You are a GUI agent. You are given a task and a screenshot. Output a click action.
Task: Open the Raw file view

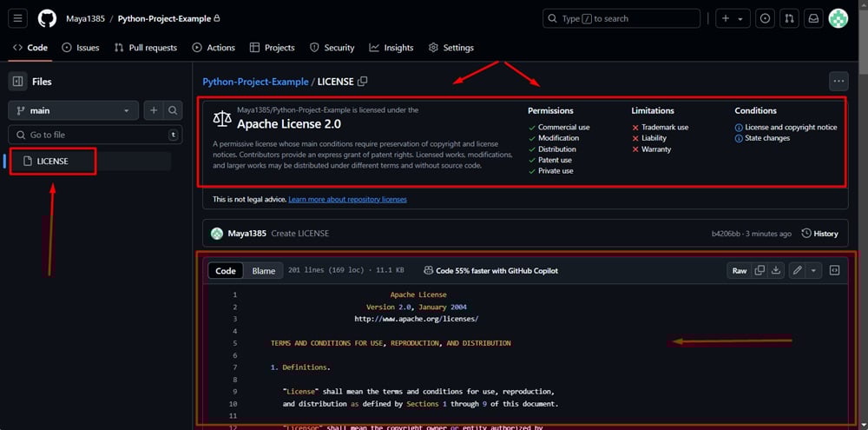click(740, 270)
